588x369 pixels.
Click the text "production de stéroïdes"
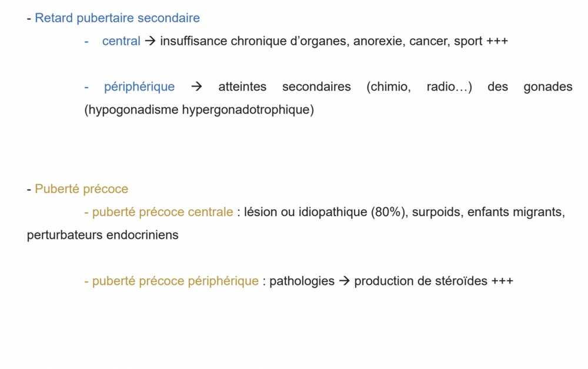pos(421,281)
